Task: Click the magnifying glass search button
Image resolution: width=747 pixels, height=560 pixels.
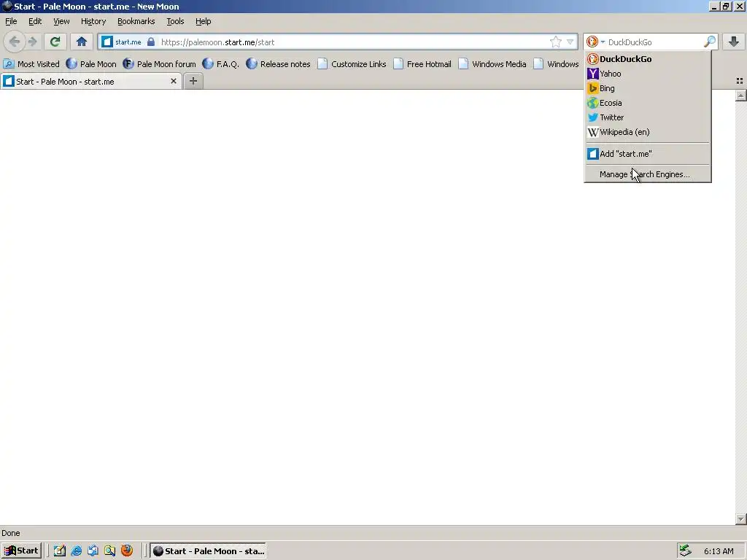Action: tap(709, 42)
